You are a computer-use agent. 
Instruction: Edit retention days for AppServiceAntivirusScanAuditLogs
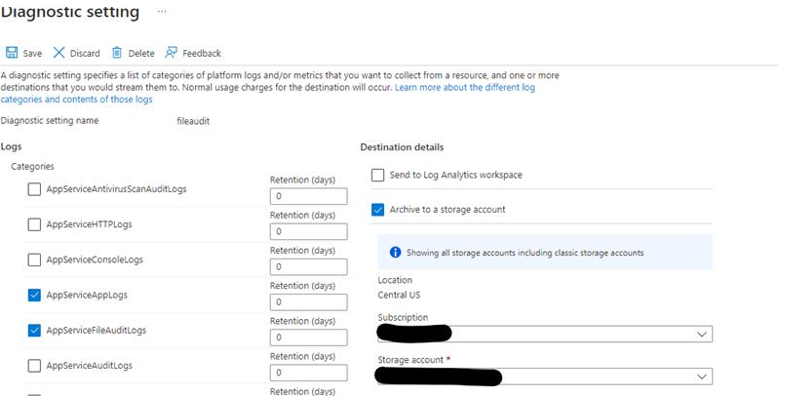pyautogui.click(x=308, y=196)
